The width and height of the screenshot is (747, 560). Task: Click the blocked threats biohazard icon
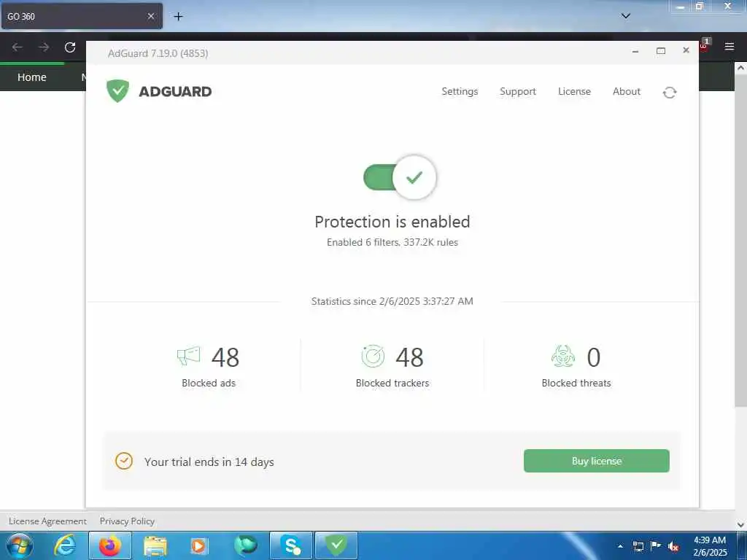pos(563,356)
